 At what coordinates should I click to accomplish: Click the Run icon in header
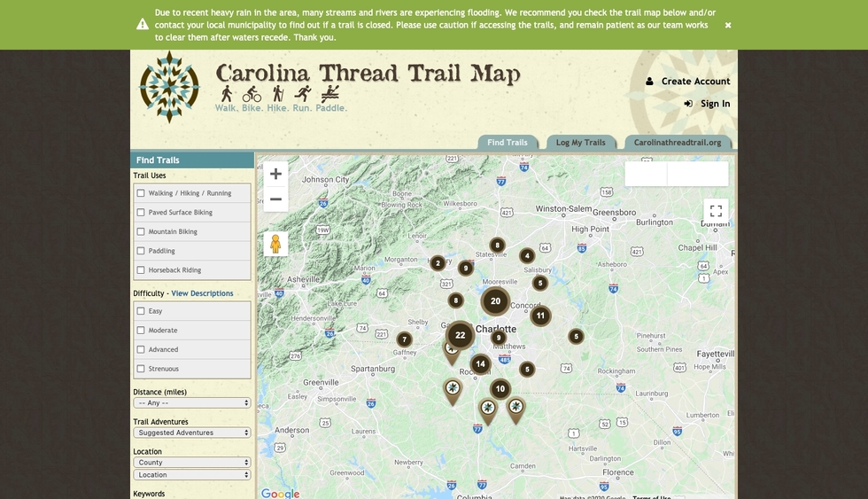(302, 94)
